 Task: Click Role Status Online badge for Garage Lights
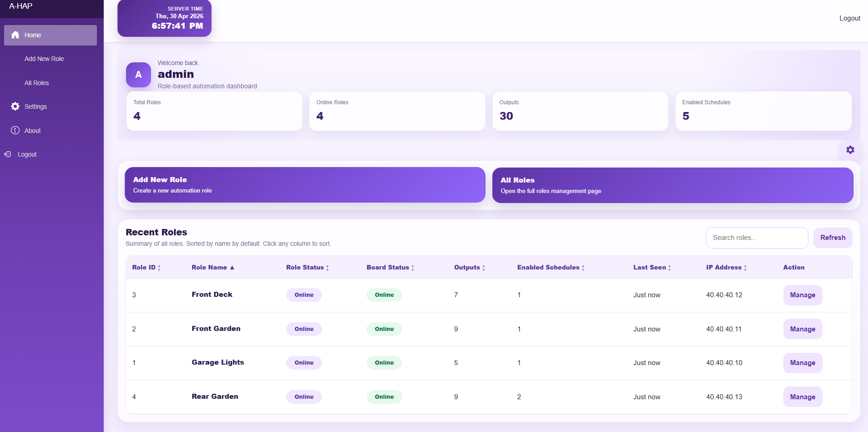[x=304, y=363]
